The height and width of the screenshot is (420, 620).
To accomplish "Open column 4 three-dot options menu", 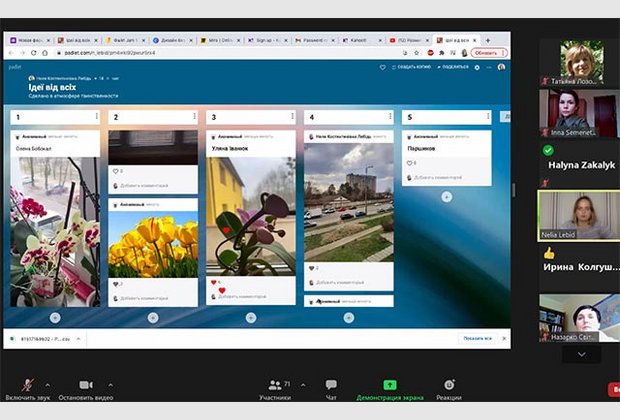I will coord(391,117).
